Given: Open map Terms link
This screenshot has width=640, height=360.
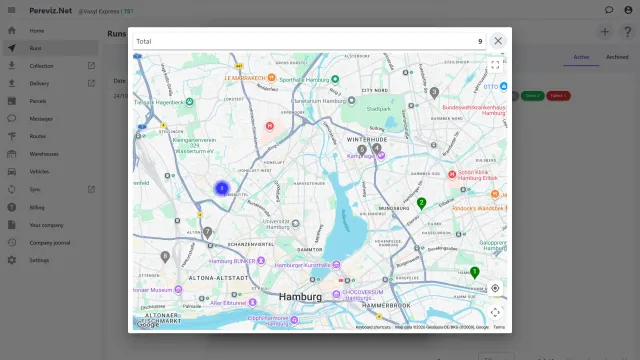Looking at the screenshot, I should [499, 327].
